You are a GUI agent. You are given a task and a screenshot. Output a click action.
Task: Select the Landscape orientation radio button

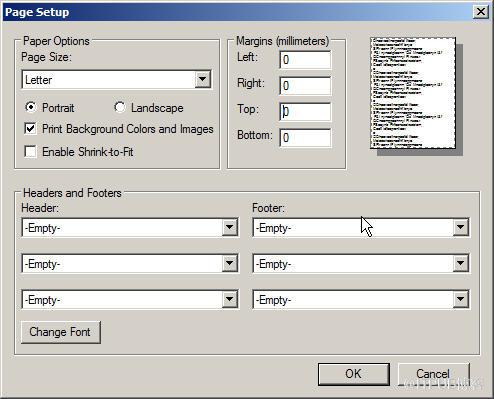coord(119,107)
